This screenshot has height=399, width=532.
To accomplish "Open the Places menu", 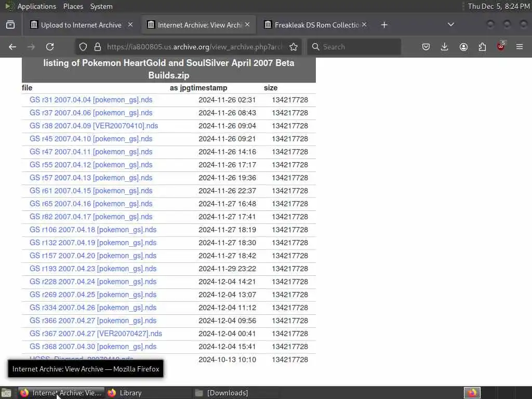I will (73, 6).
